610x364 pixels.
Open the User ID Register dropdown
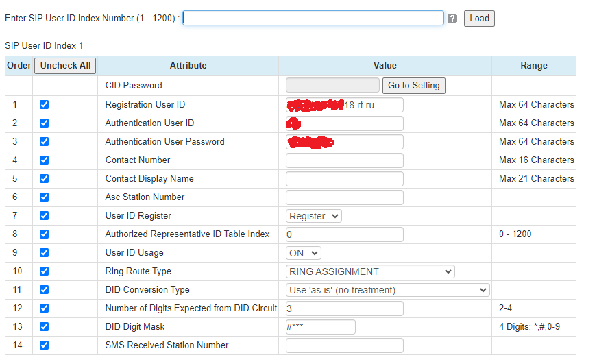[313, 216]
